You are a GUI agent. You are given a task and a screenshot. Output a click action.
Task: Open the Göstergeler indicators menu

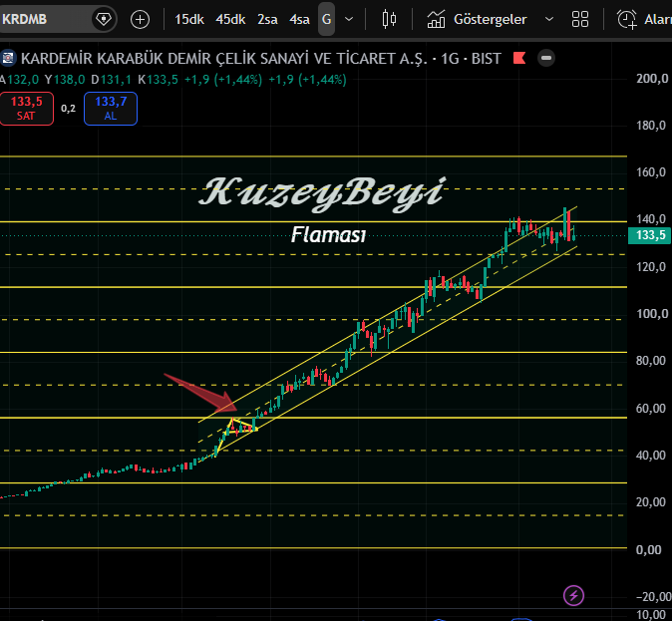pos(477,19)
